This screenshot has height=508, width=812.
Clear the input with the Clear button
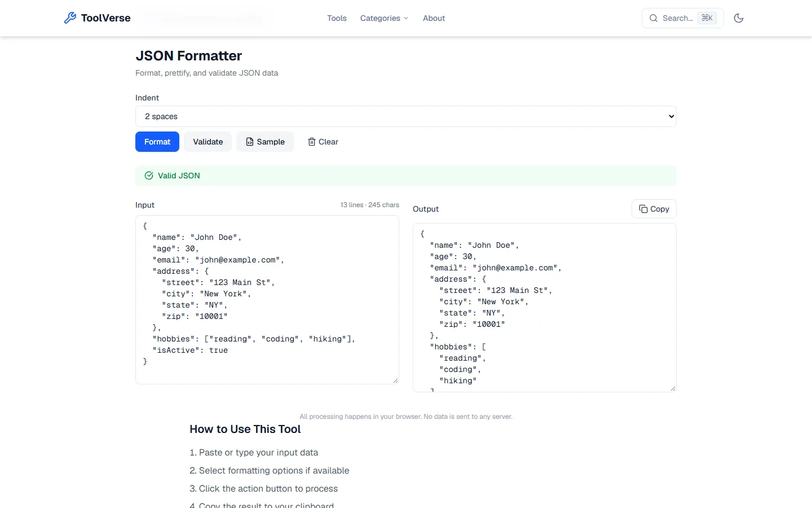click(x=323, y=142)
